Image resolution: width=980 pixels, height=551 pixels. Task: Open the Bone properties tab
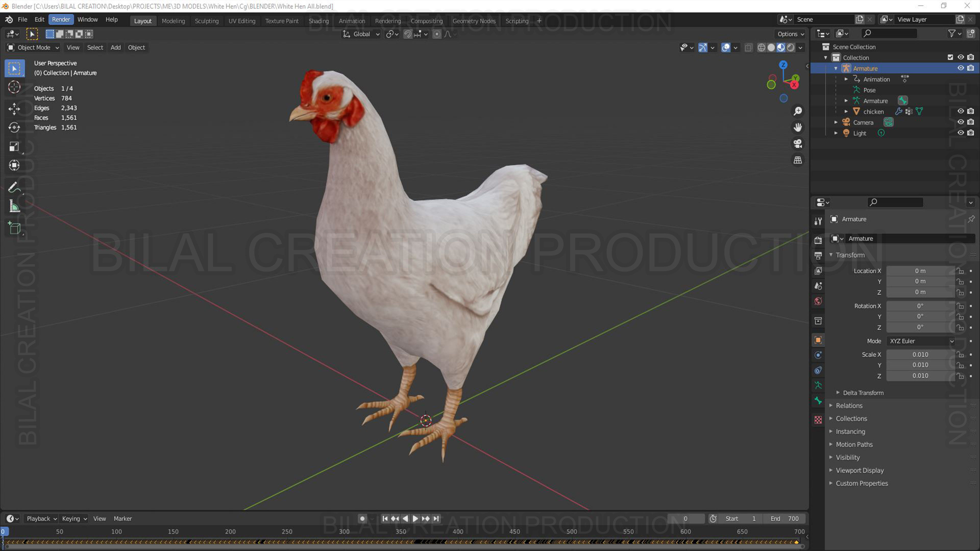(x=818, y=401)
